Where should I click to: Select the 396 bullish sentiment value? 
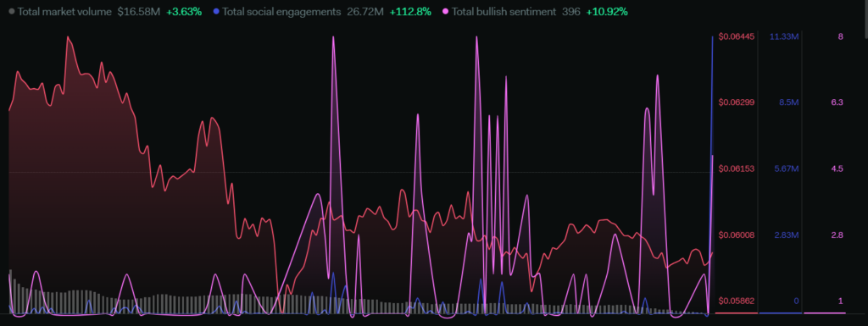pos(570,11)
